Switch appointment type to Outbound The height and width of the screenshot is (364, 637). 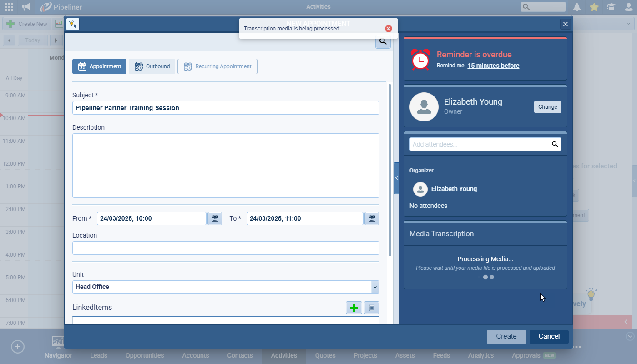(x=152, y=66)
